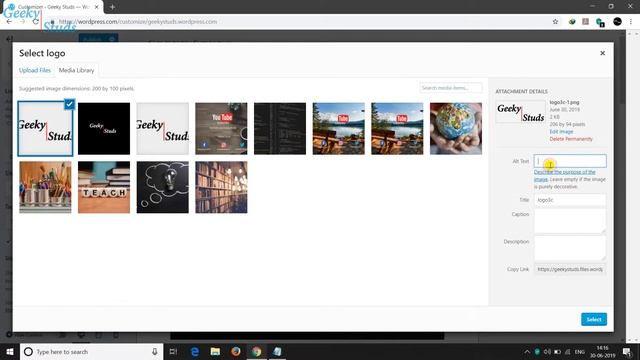Select the globe in hands thumbnail
The image size is (640, 360).
click(456, 129)
